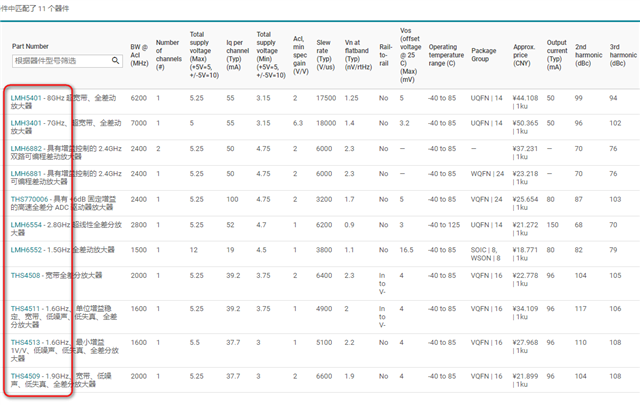
Task: Sort by 3rd harmonic (dBc) header
Action: [623, 55]
